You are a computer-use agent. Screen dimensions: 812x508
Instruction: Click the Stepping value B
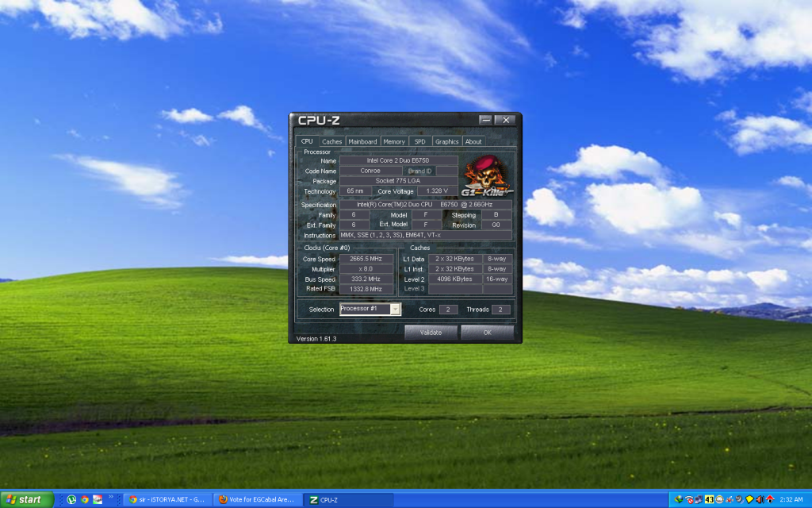pyautogui.click(x=496, y=214)
